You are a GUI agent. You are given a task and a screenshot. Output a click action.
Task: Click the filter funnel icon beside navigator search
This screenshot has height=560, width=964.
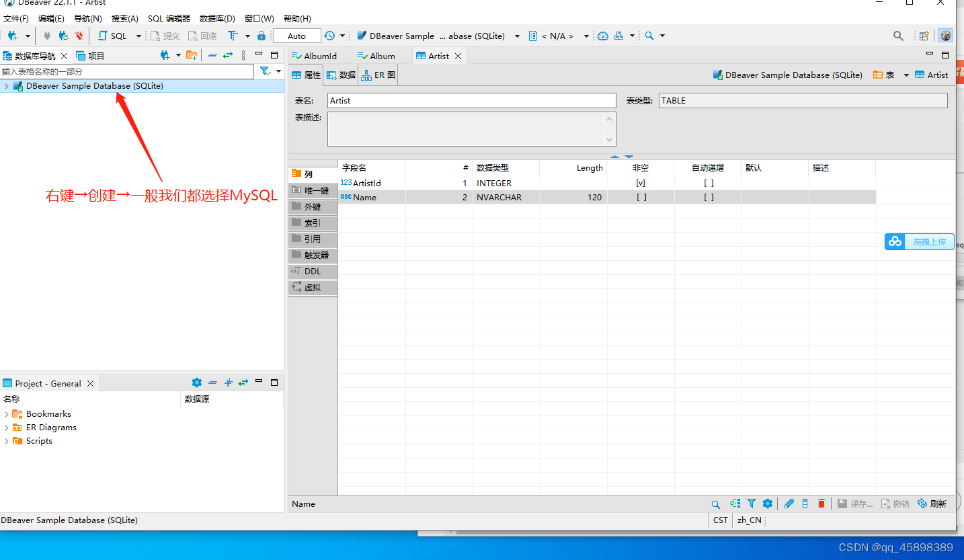[265, 71]
